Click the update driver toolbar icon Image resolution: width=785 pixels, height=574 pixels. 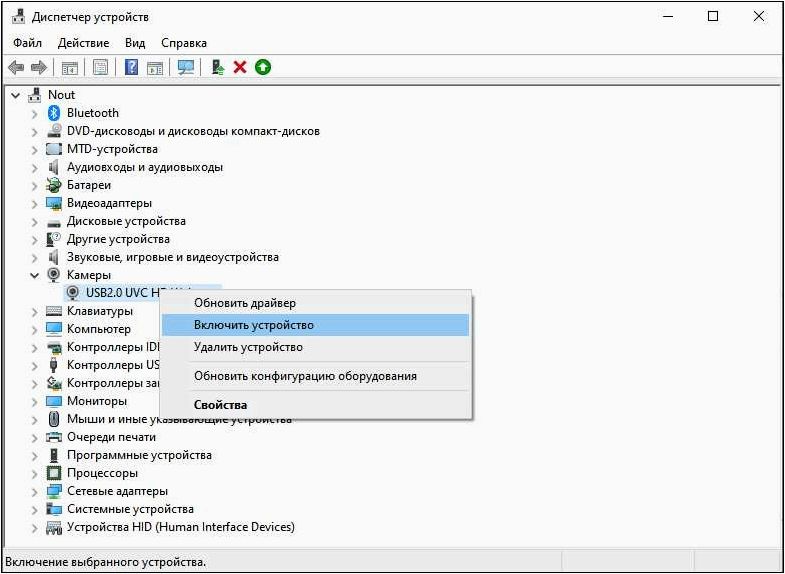(218, 67)
